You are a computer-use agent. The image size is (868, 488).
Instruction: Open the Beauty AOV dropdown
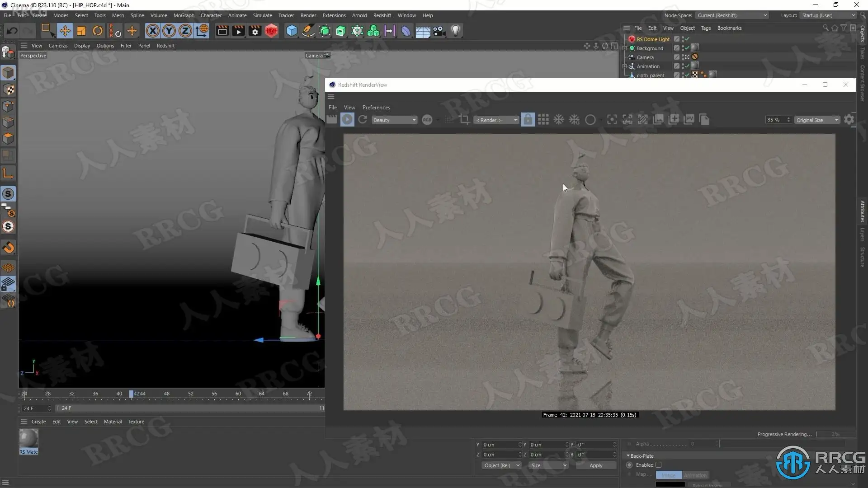tap(394, 120)
